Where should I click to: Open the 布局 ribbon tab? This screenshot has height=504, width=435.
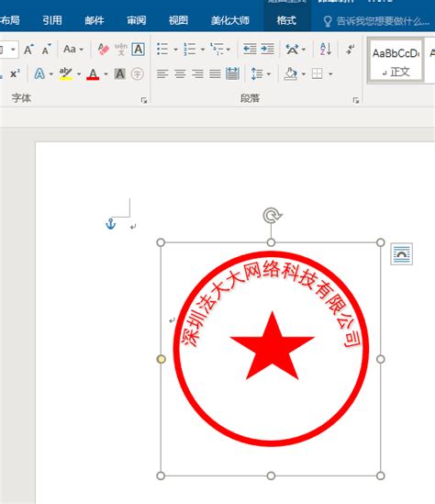pos(10,20)
